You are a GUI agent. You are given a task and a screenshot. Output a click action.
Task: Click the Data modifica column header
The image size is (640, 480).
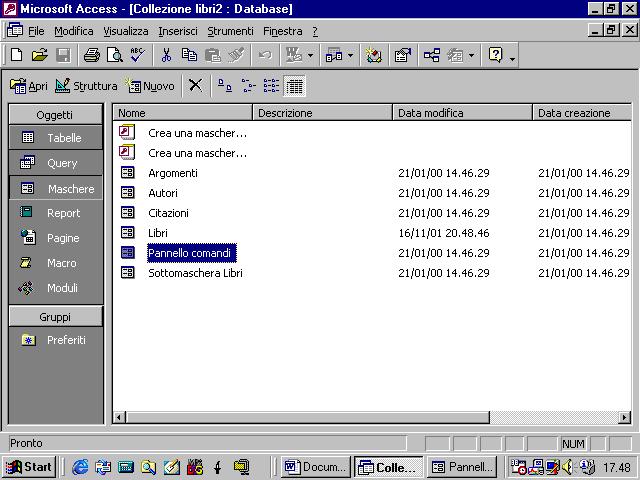tap(462, 113)
